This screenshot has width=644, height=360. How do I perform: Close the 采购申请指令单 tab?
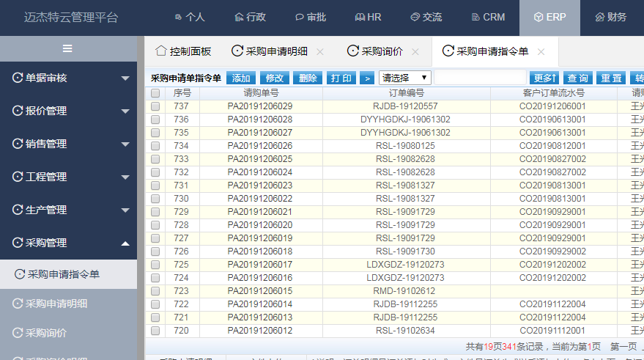[541, 52]
